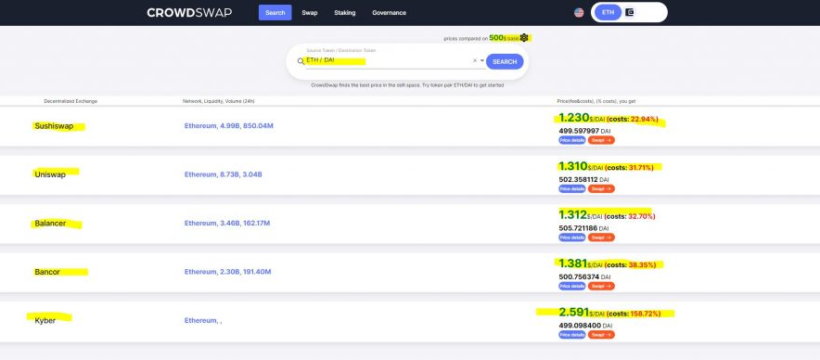Select the ETH network pill
This screenshot has width=820, height=360.
(608, 13)
